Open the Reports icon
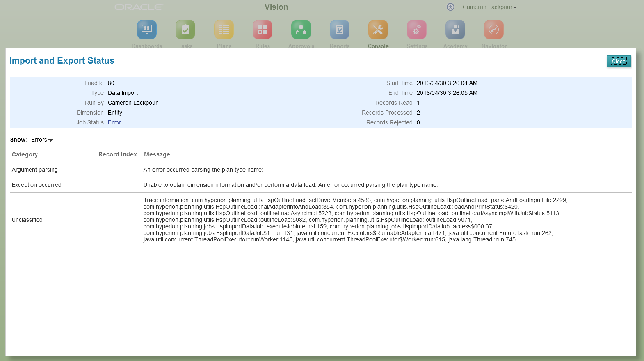644x361 pixels. click(340, 30)
